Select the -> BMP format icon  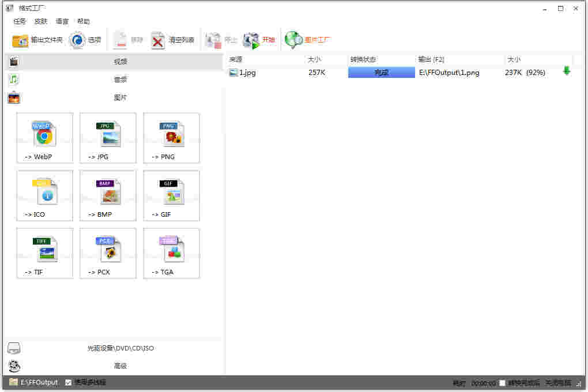(x=108, y=195)
